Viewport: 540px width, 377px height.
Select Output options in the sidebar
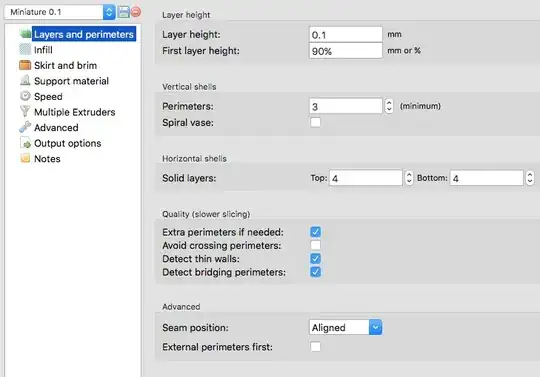point(68,143)
